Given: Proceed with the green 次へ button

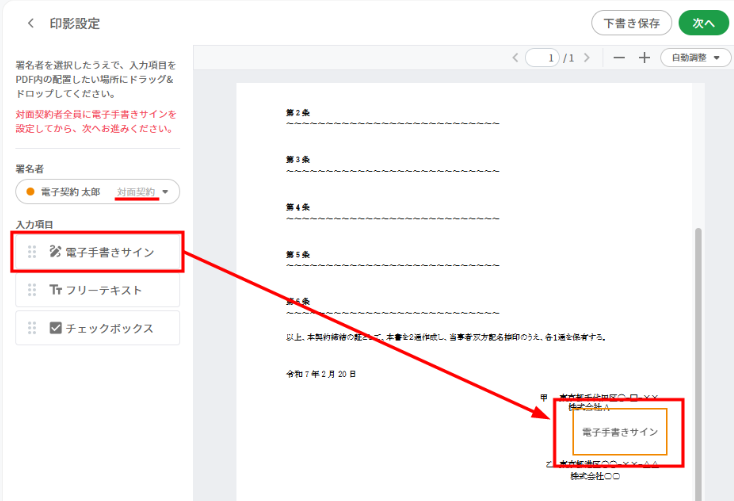Looking at the screenshot, I should (704, 23).
